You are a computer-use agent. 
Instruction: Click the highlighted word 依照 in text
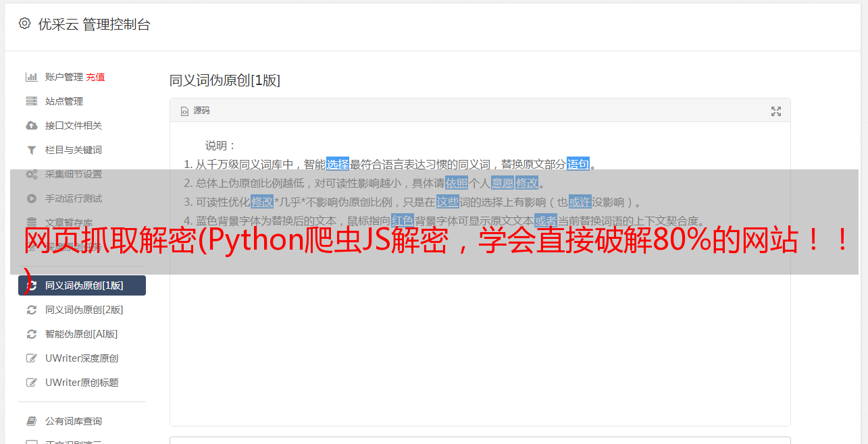point(457,183)
